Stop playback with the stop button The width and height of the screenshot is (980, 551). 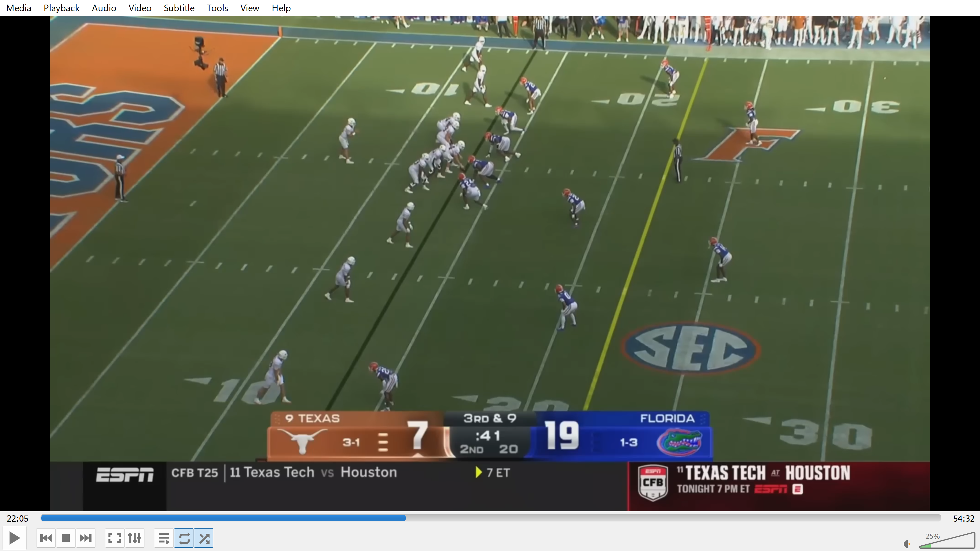click(x=66, y=538)
